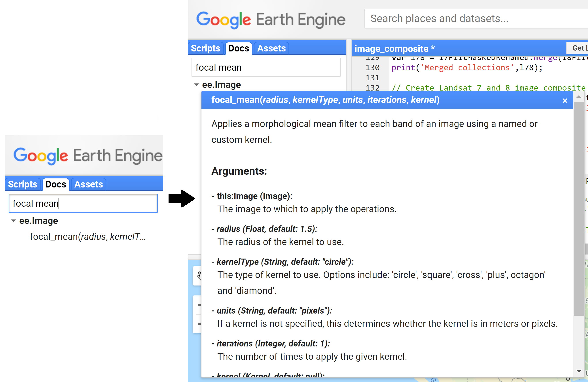Image resolution: width=588 pixels, height=382 pixels.
Task: Click the large Google Earth Engine header logo
Action: [271, 20]
